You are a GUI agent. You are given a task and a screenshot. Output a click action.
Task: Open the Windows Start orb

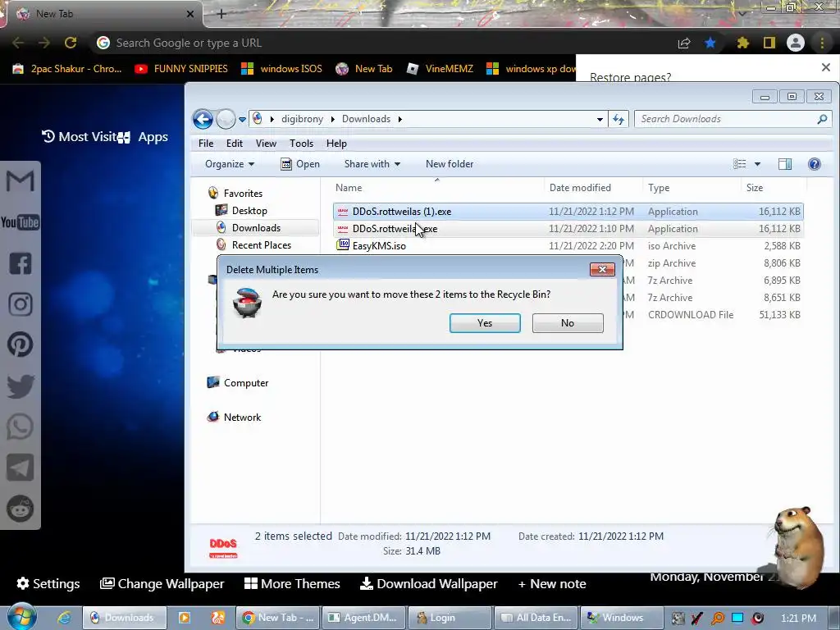pyautogui.click(x=21, y=617)
